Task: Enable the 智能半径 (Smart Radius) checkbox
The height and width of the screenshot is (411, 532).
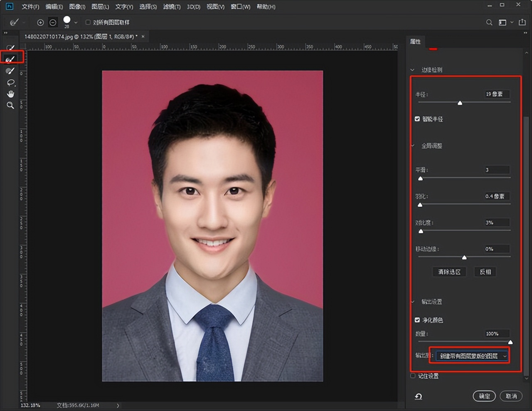Action: pos(417,119)
